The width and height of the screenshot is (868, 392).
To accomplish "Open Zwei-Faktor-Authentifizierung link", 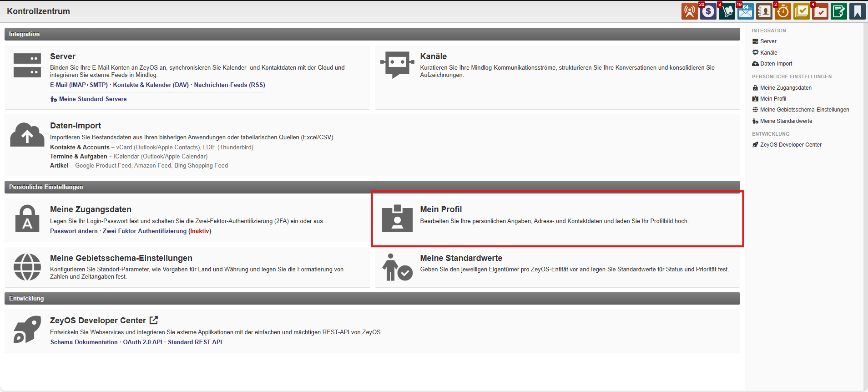I will pos(145,231).
